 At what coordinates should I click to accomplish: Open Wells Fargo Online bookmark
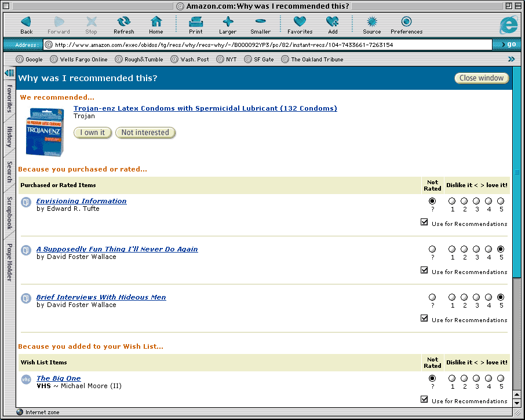pyautogui.click(x=79, y=59)
